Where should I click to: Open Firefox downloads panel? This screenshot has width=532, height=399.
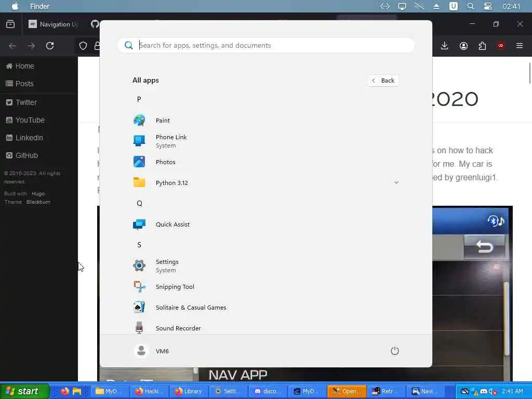click(445, 46)
